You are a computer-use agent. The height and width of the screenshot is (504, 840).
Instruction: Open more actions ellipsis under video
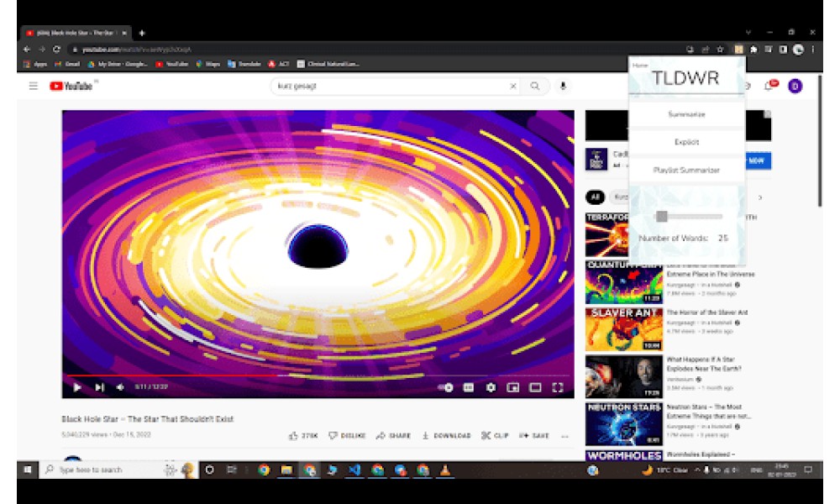(x=564, y=436)
